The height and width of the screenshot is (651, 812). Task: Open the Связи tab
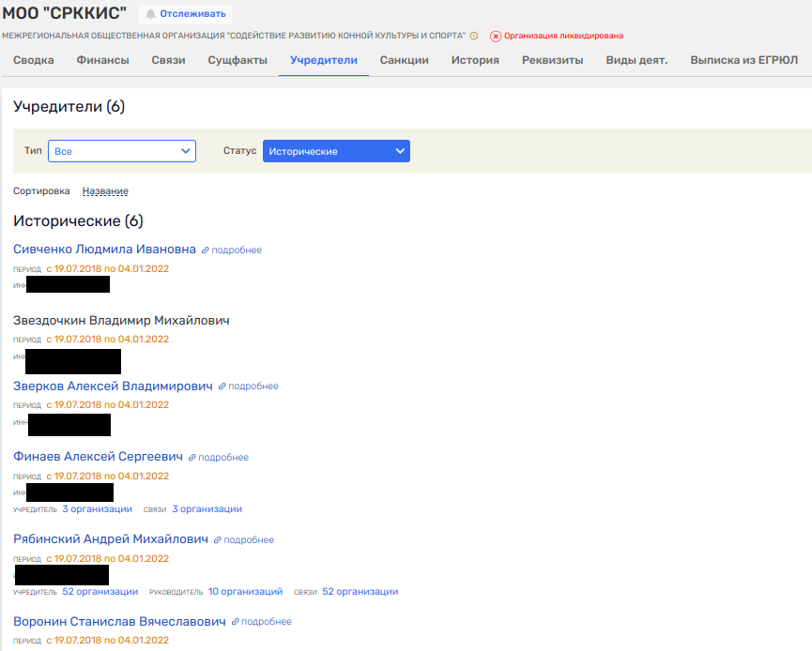(168, 60)
